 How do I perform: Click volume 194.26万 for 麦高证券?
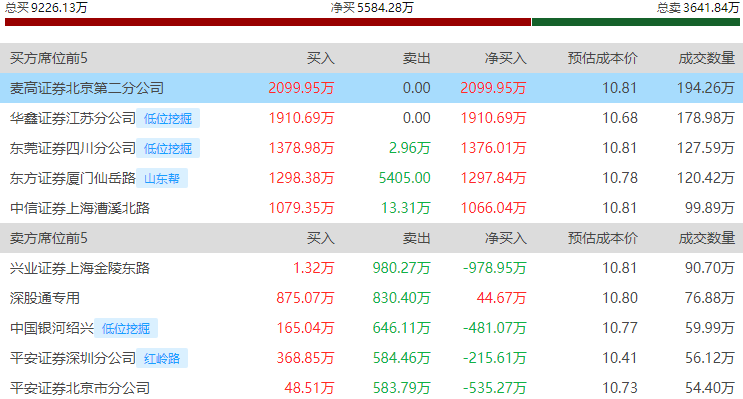(706, 88)
